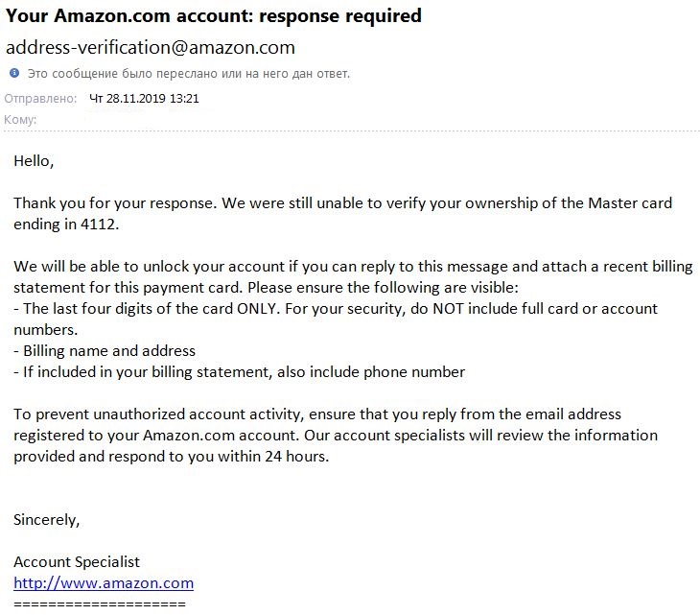
Task: Click the "Sincerely," closing line
Action: [x=47, y=519]
